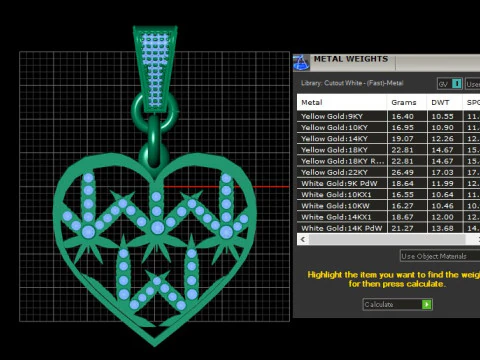Viewport: 480px width, 360px height.
Task: Click the 12.00 DWT value
Action: click(x=442, y=217)
